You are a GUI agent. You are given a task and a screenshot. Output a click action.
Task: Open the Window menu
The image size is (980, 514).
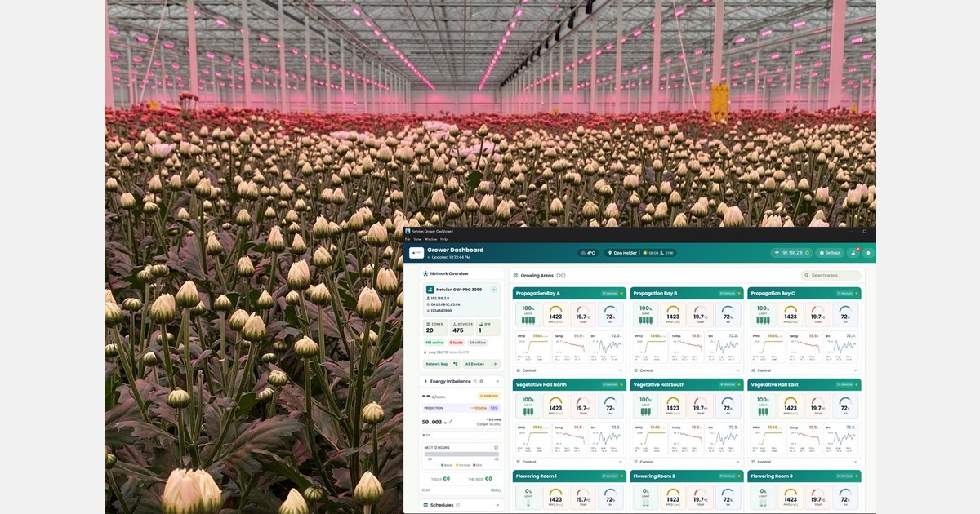[430, 239]
